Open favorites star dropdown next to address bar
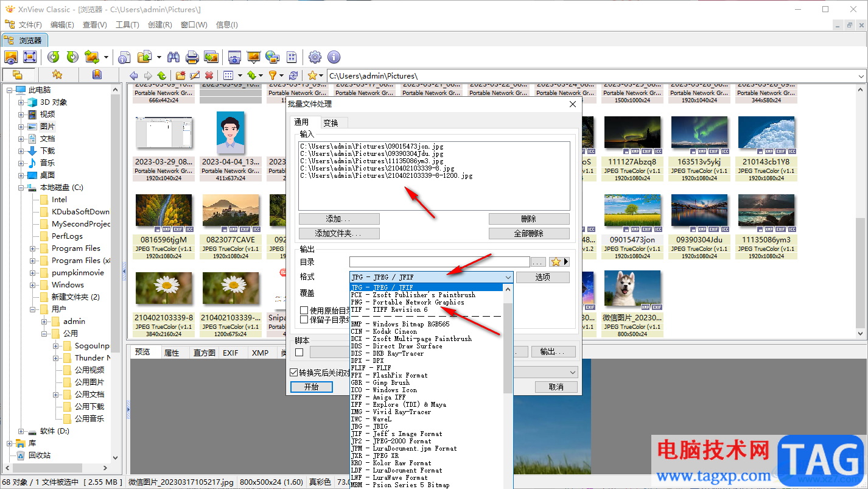The height and width of the screenshot is (489, 868). pos(321,76)
